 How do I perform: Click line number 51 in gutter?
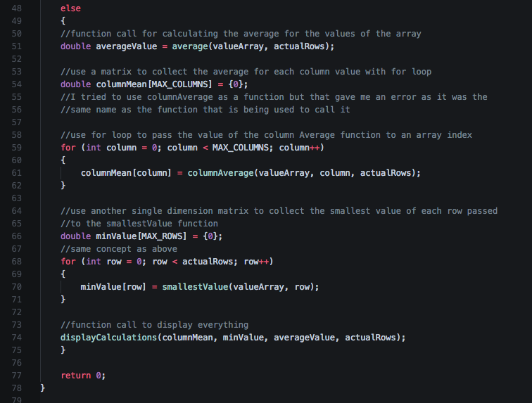click(x=17, y=46)
